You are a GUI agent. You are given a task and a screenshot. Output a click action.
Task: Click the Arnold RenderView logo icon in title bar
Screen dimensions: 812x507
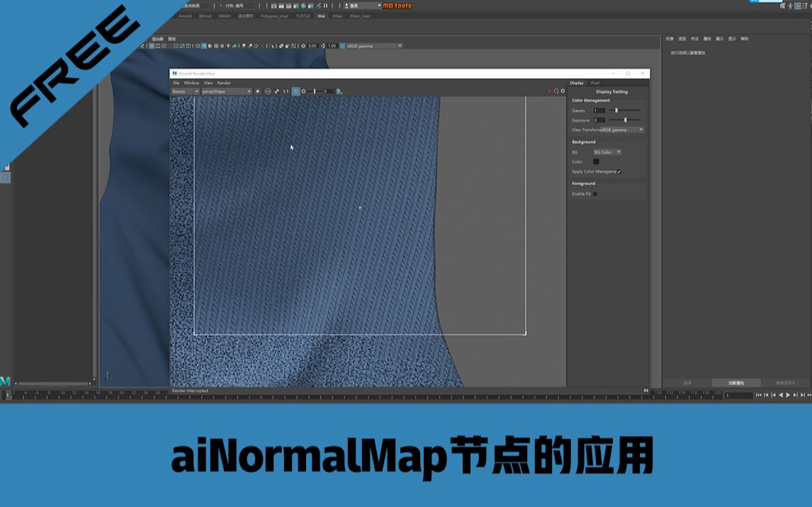[175, 73]
